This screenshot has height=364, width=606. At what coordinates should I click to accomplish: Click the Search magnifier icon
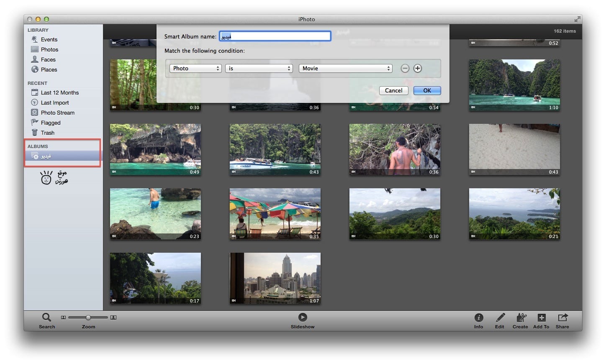pyautogui.click(x=46, y=318)
